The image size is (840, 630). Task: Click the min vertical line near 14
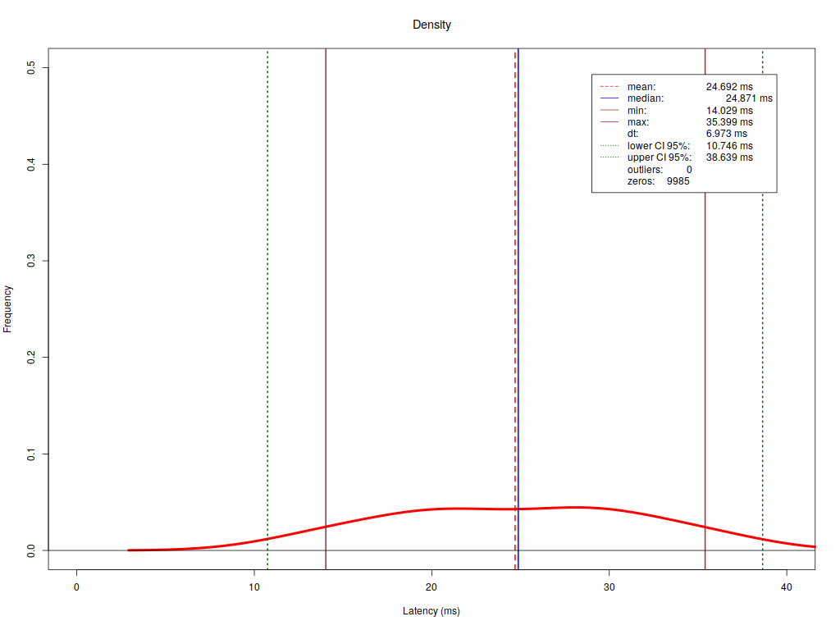[x=326, y=308]
